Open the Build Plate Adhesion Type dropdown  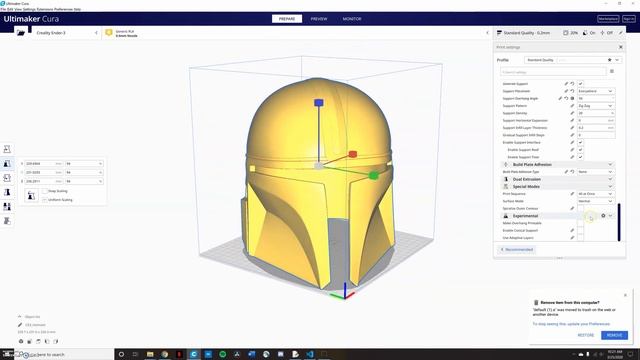tap(596, 172)
